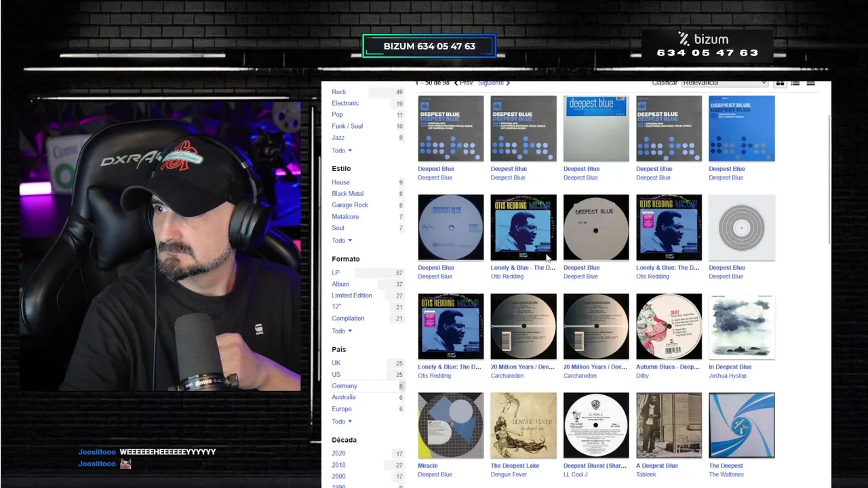Switch to the detailed list view icon

coord(795,83)
